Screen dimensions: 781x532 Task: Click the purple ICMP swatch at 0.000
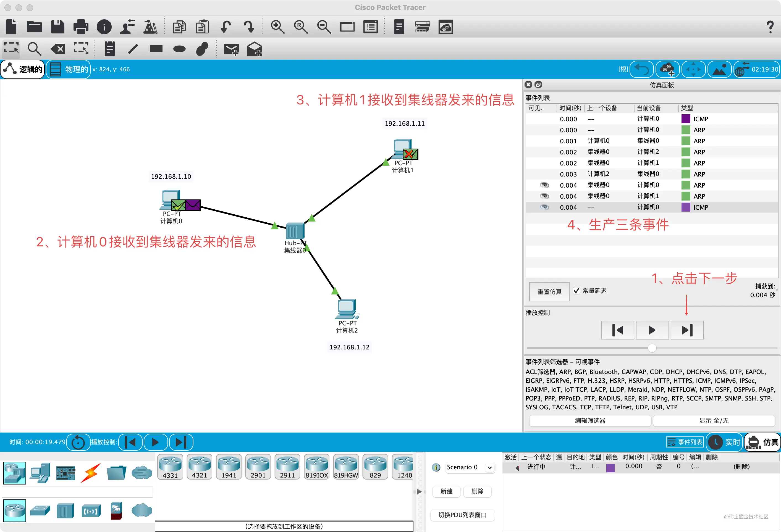click(686, 119)
